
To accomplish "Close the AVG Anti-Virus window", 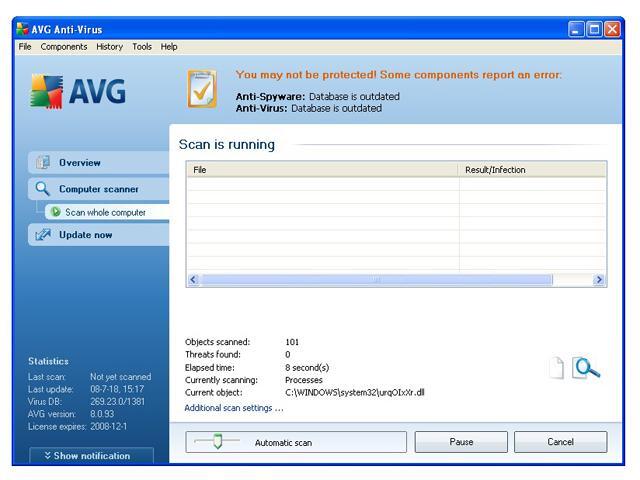I will click(x=612, y=29).
